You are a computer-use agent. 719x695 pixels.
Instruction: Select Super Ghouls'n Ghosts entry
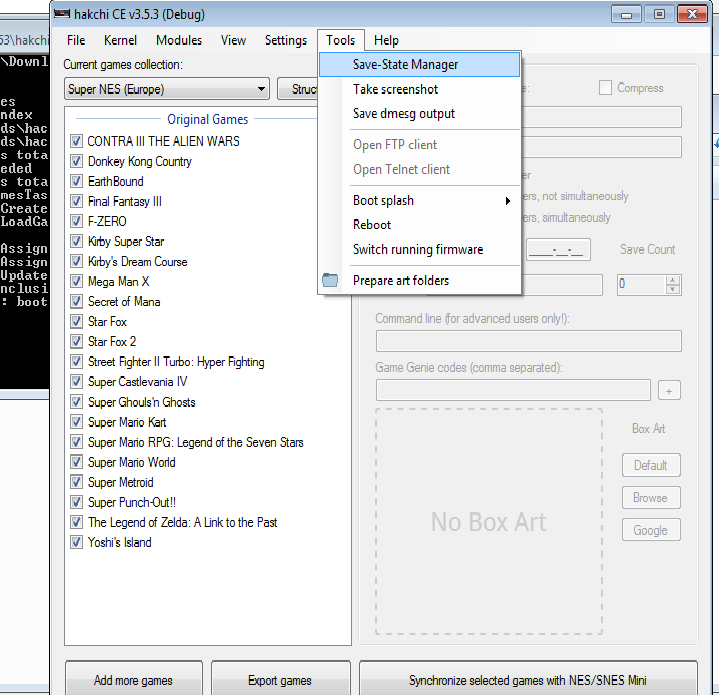point(142,402)
